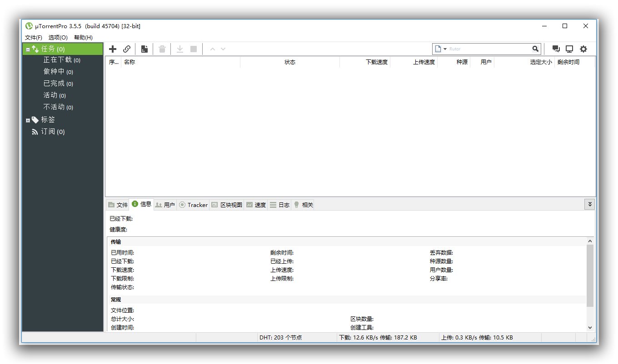Collapse the detail pane with the double chevron
The height and width of the screenshot is (364, 618).
click(x=589, y=204)
